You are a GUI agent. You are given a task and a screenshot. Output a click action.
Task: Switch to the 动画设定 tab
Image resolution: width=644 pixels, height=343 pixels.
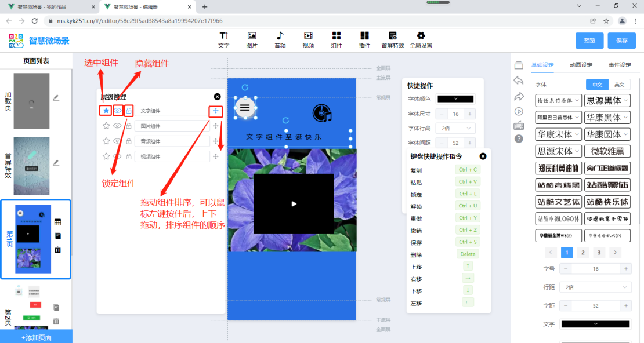coord(581,65)
